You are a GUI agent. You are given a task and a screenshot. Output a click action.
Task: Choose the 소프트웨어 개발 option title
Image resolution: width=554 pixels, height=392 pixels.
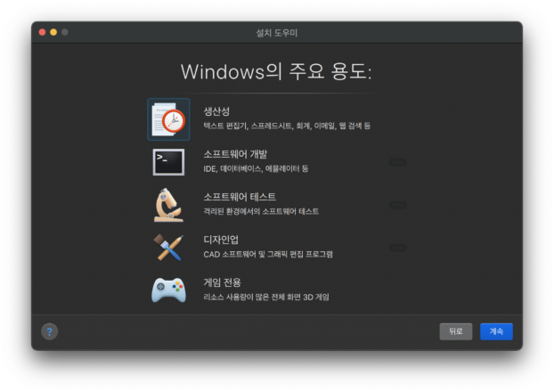click(x=234, y=154)
